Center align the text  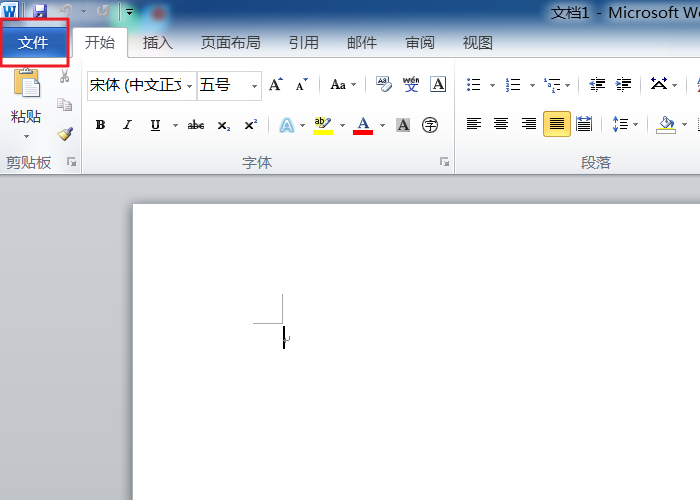click(x=501, y=124)
